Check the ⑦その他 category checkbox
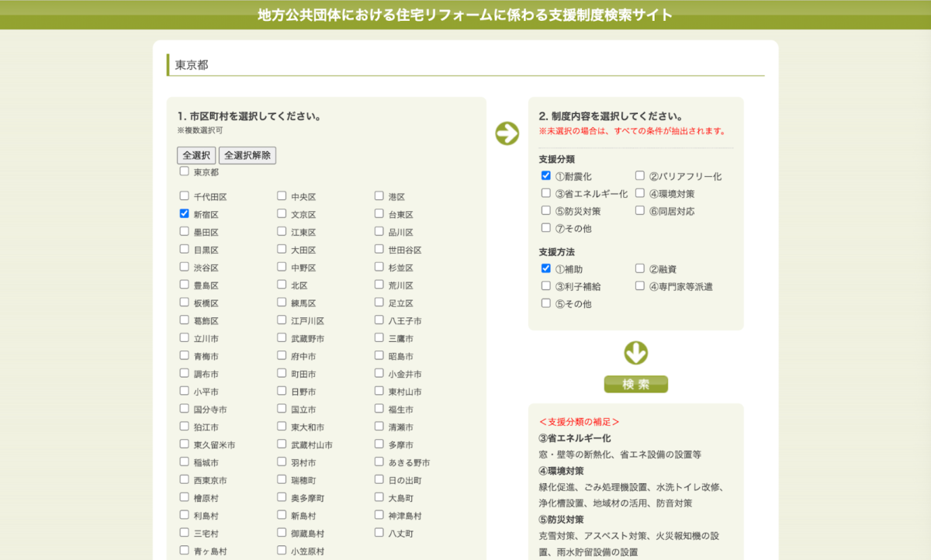This screenshot has width=931, height=560. coord(545,227)
